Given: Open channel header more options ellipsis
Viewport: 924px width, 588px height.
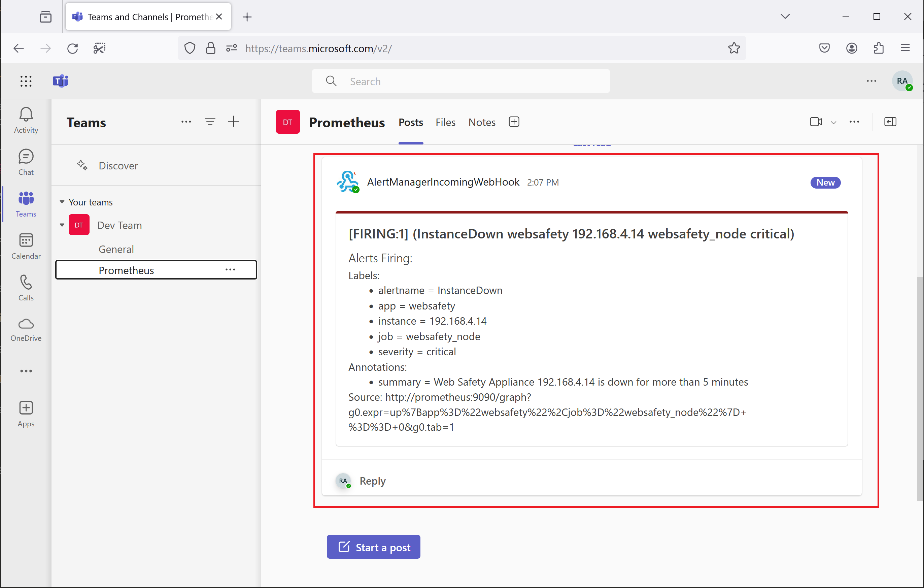Looking at the screenshot, I should (854, 122).
